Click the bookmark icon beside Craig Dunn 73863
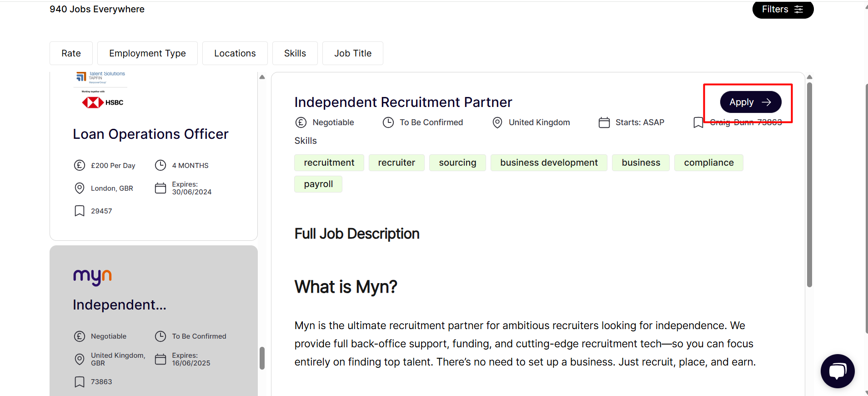Image resolution: width=868 pixels, height=396 pixels. click(698, 122)
